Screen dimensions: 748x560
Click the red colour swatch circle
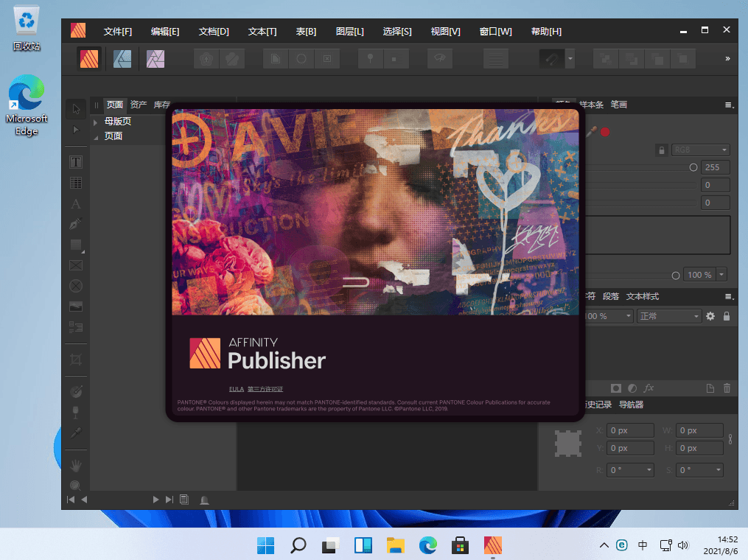[x=605, y=132]
